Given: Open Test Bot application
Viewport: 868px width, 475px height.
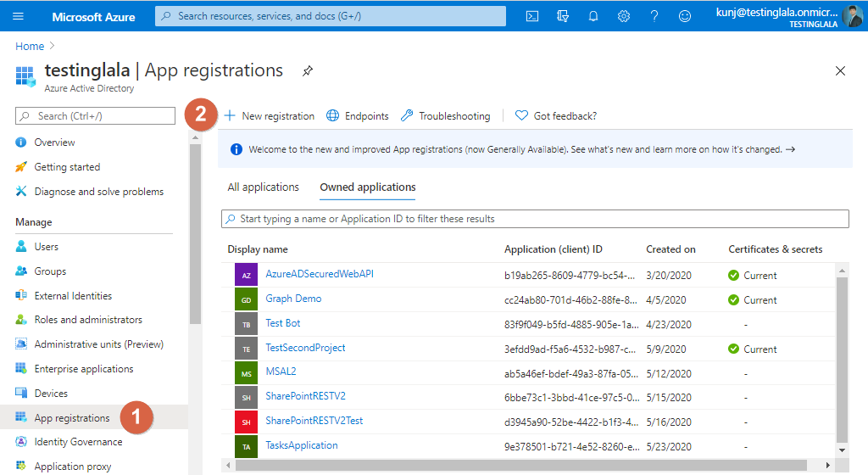Looking at the screenshot, I should 283,323.
